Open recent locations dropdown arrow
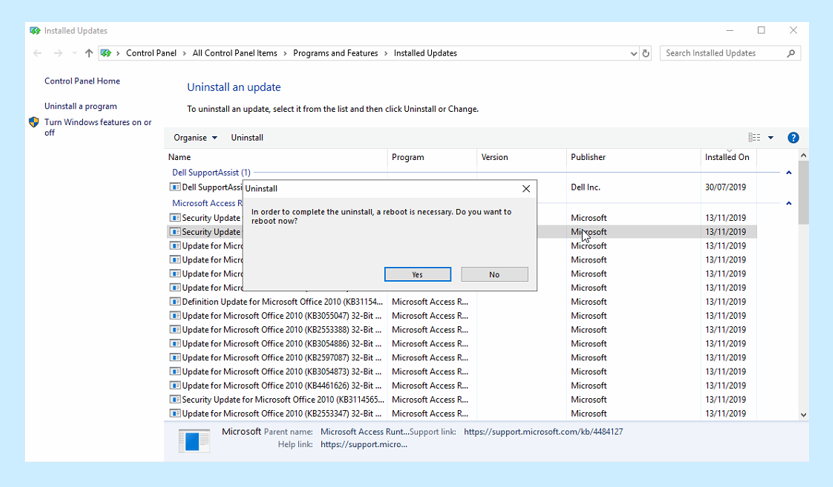833x487 pixels. point(74,53)
